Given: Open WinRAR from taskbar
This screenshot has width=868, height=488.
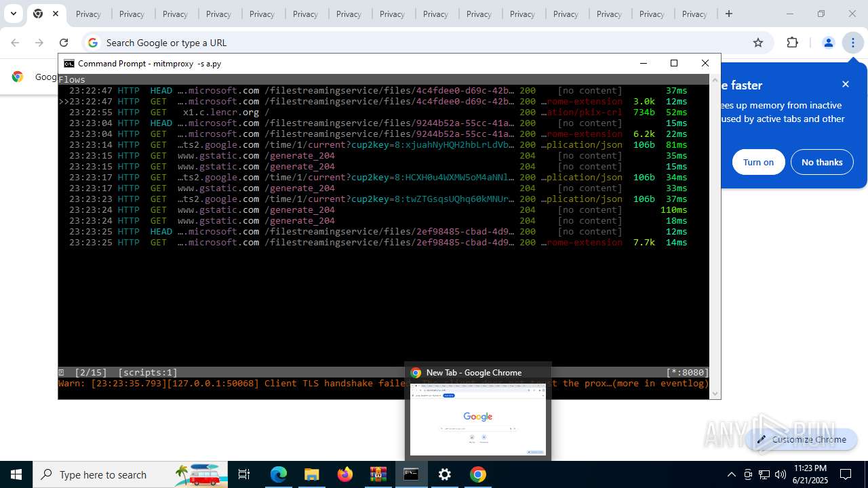Looking at the screenshot, I should 378,474.
